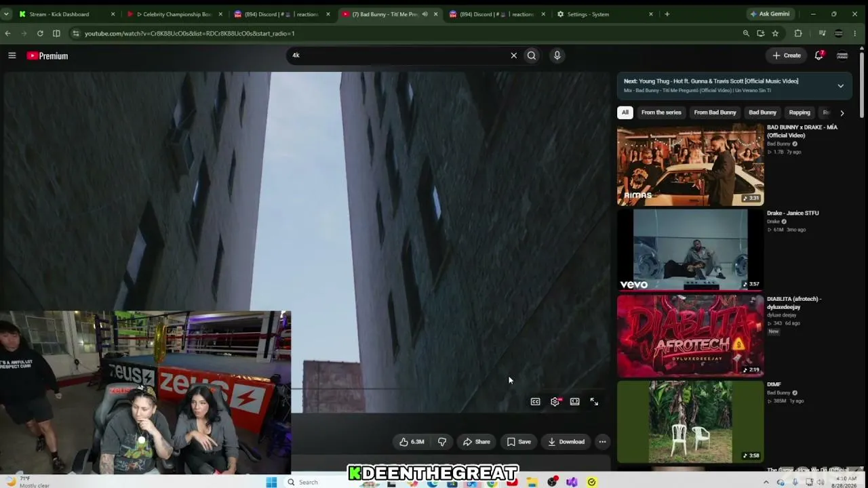
Task: Select the From the series chip
Action: pyautogui.click(x=661, y=113)
